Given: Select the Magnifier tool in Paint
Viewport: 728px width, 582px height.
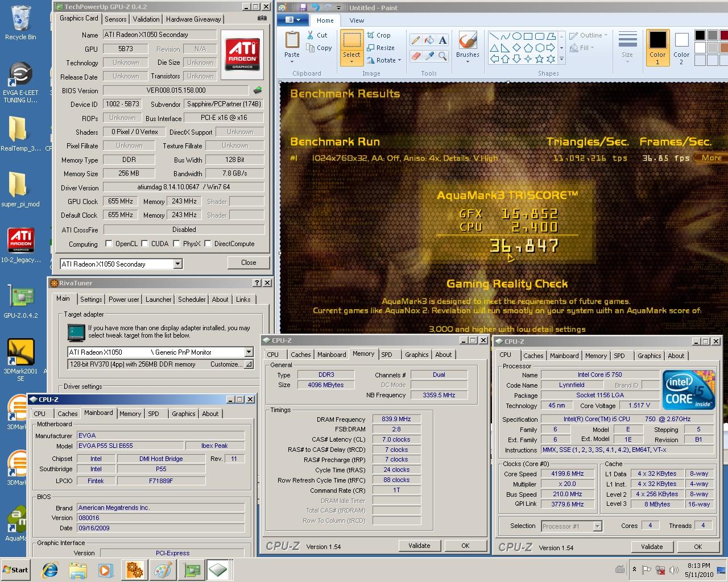Looking at the screenshot, I should (442, 56).
